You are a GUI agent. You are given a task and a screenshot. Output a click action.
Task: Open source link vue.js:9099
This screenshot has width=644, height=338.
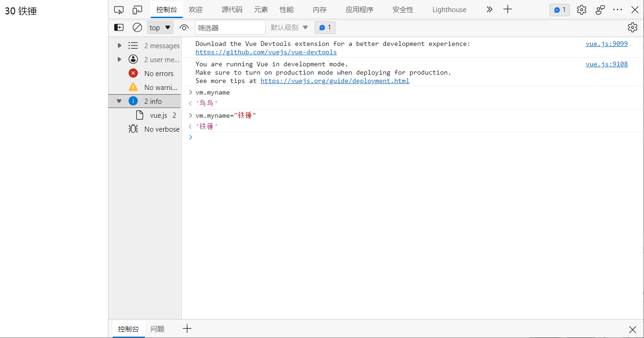pos(606,44)
